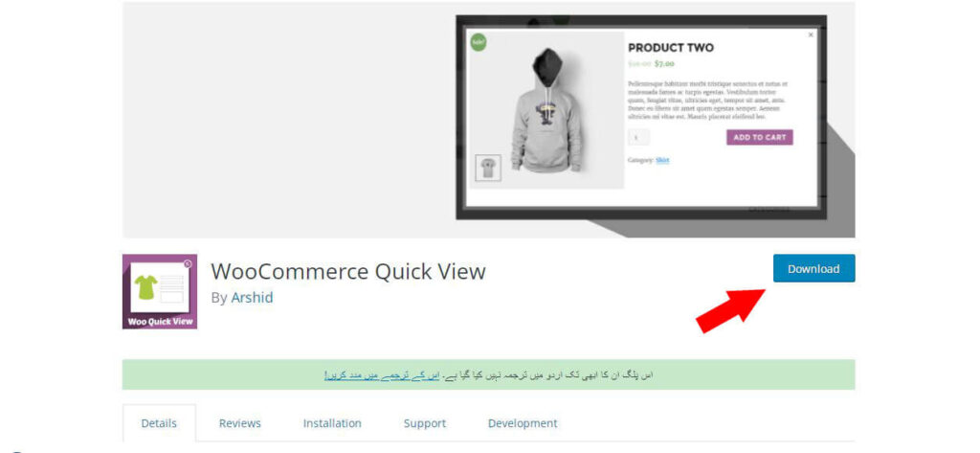
Task: Open the Reviews tab
Action: 240,423
